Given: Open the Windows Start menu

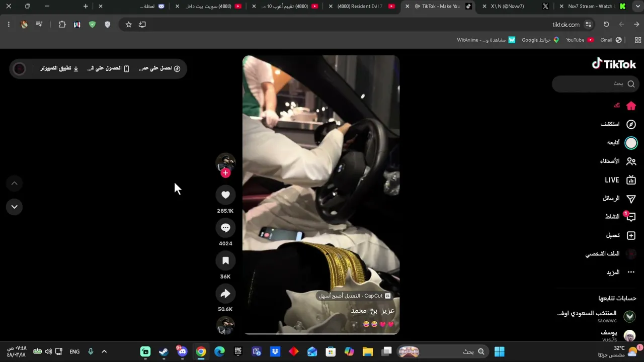Looking at the screenshot, I should click(x=499, y=351).
